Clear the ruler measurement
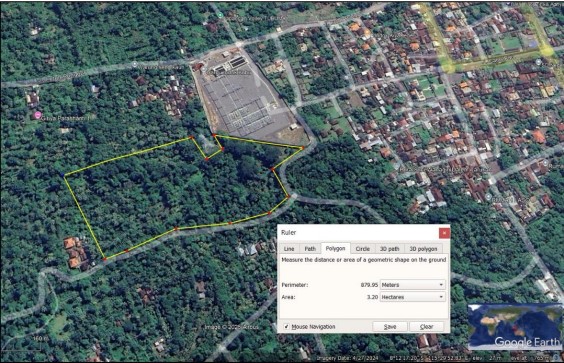Viewport: 564px width, 363px height. (427, 327)
